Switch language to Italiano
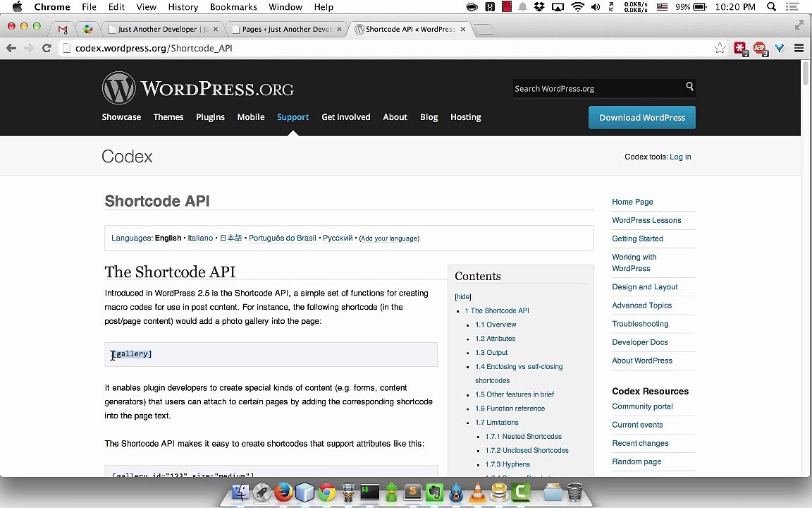 click(200, 238)
